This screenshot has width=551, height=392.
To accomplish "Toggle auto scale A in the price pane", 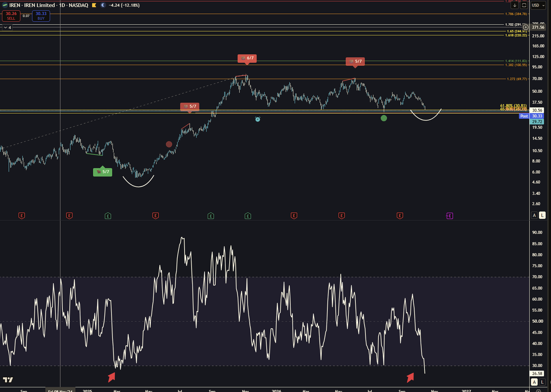I will pyautogui.click(x=534, y=215).
